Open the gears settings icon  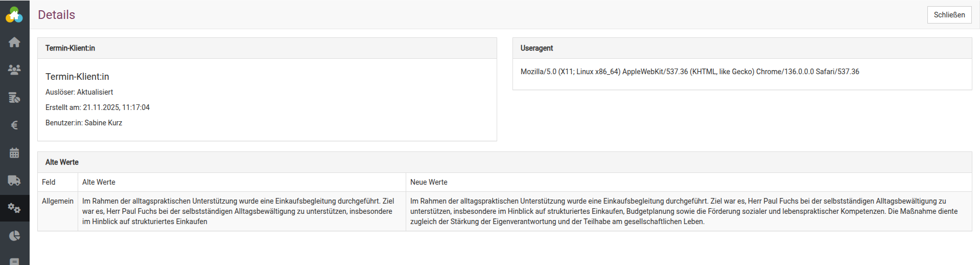pyautogui.click(x=14, y=208)
